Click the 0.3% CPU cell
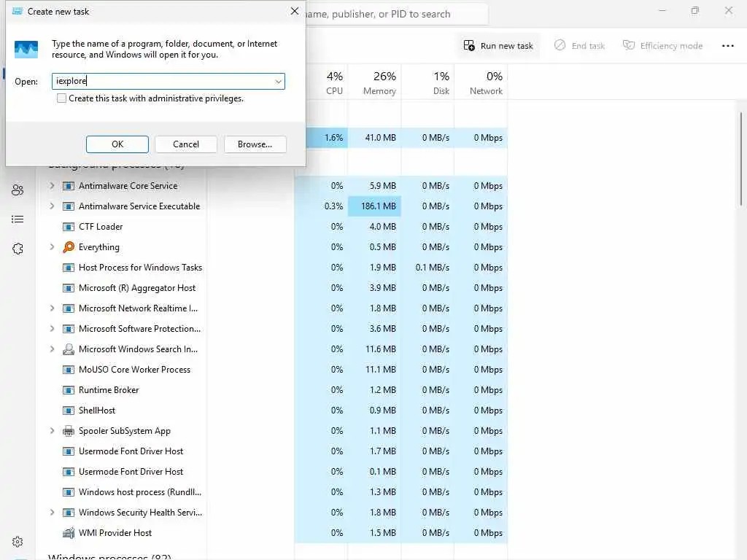747x560 pixels. click(x=321, y=206)
